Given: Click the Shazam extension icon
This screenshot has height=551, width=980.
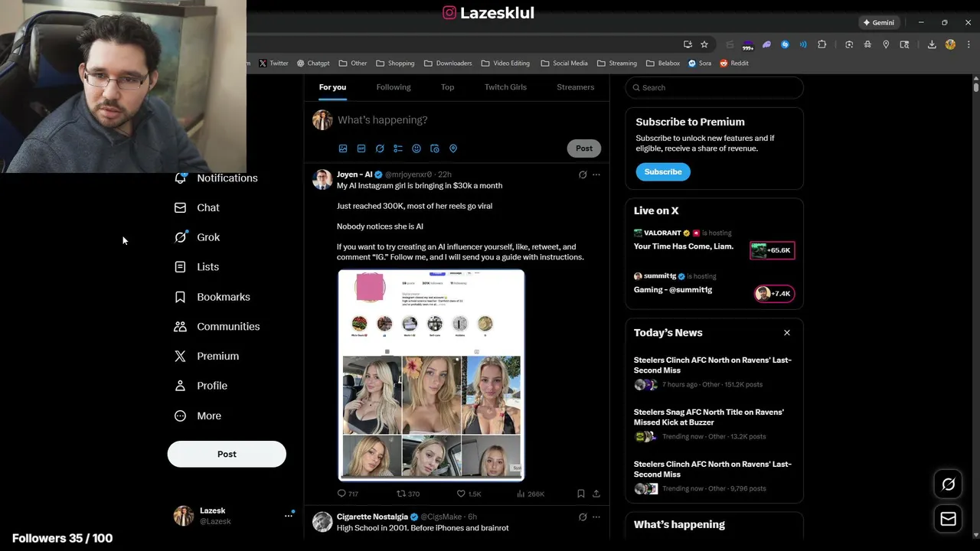Looking at the screenshot, I should 785,44.
